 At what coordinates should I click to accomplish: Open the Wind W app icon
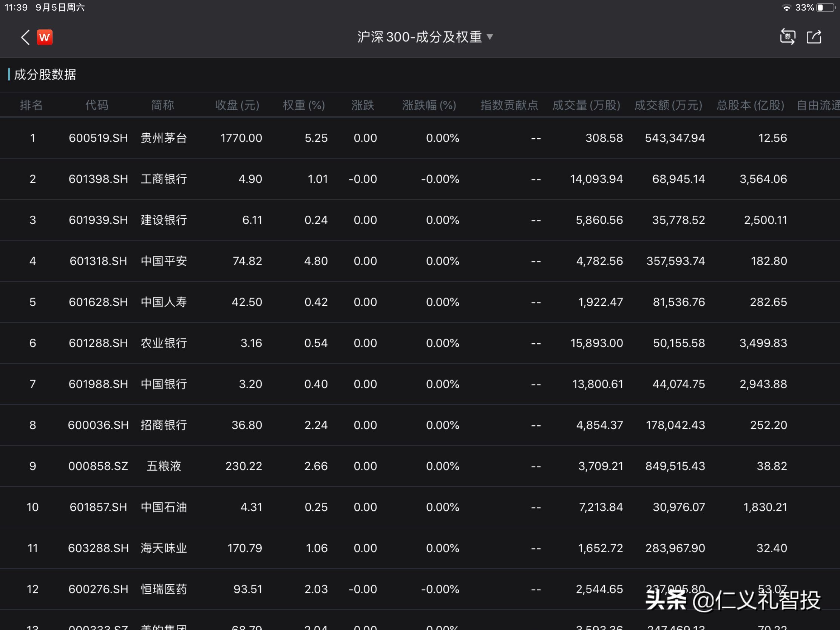(45, 37)
